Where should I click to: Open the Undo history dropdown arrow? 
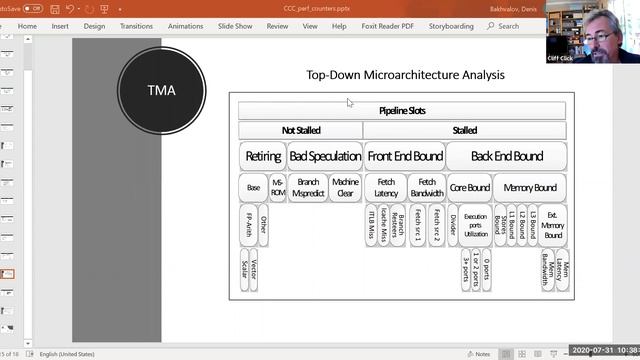(x=79, y=9)
